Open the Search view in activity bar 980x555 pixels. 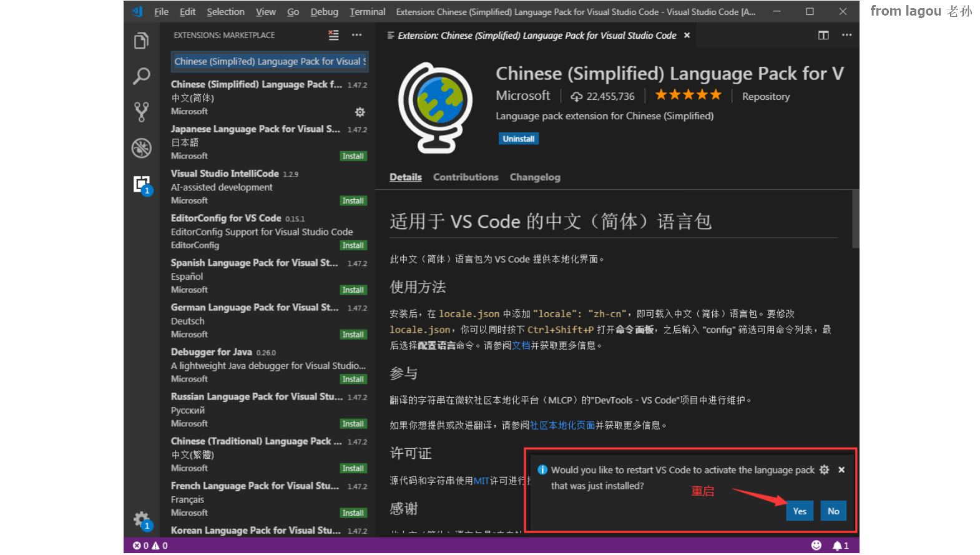point(142,76)
